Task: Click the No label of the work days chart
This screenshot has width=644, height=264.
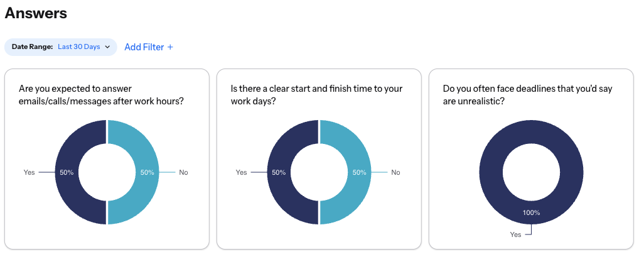Action: (x=395, y=172)
